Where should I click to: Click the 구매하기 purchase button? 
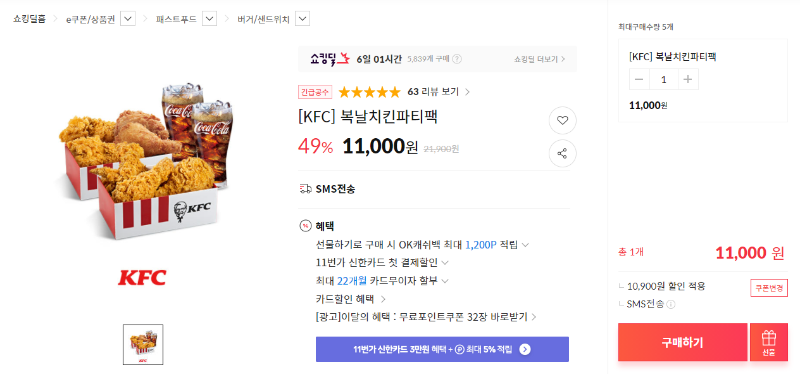click(x=682, y=342)
